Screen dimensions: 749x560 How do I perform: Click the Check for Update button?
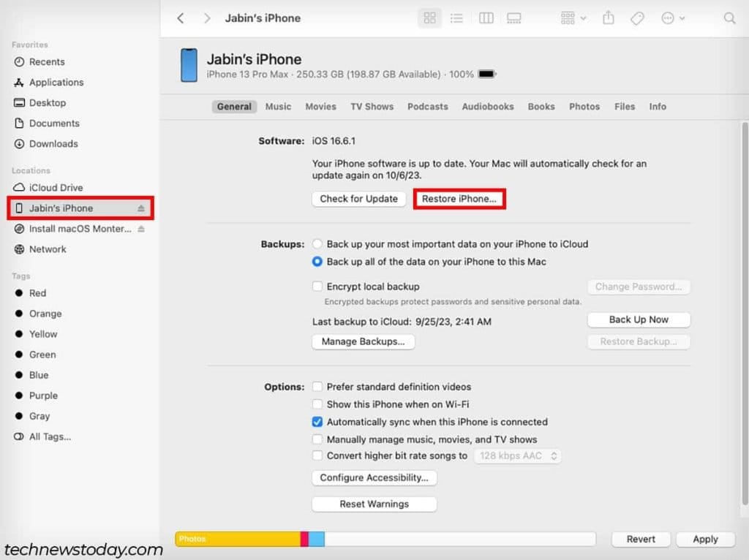(358, 198)
